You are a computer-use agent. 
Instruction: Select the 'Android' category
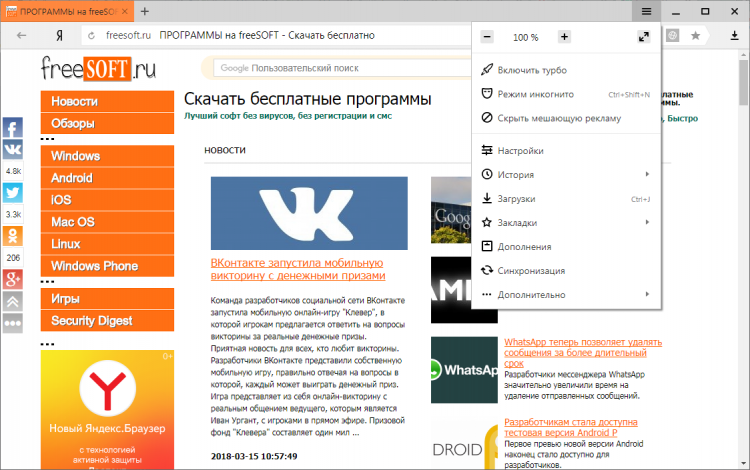click(x=107, y=178)
